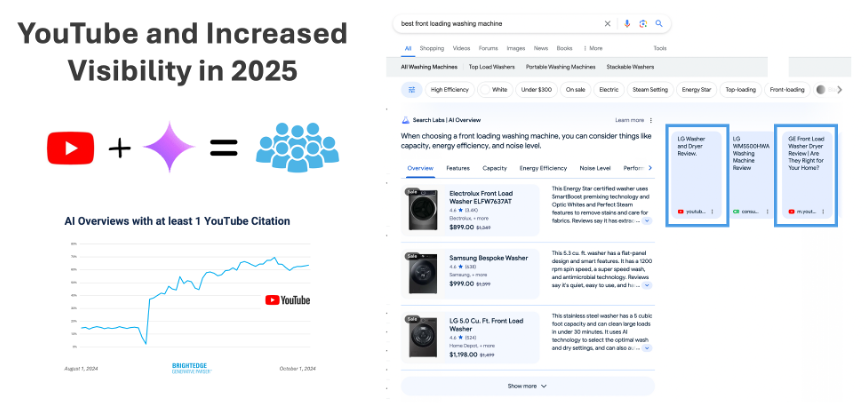The image size is (867, 408).
Task: Click the Search Labs flask icon
Action: [x=405, y=120]
